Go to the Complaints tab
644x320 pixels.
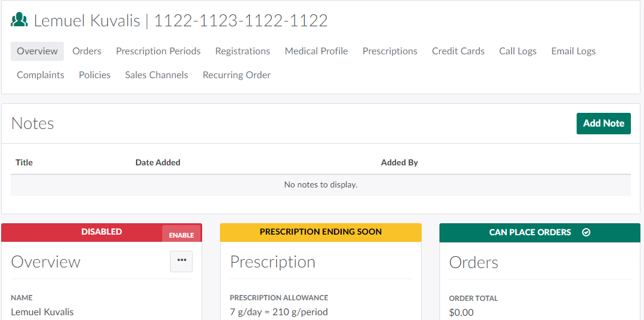(41, 75)
